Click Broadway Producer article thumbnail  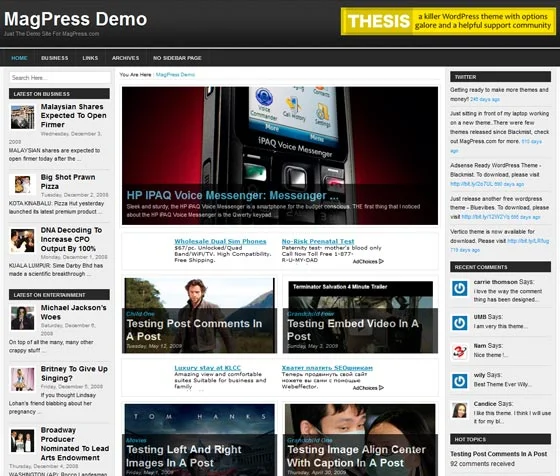point(22,441)
